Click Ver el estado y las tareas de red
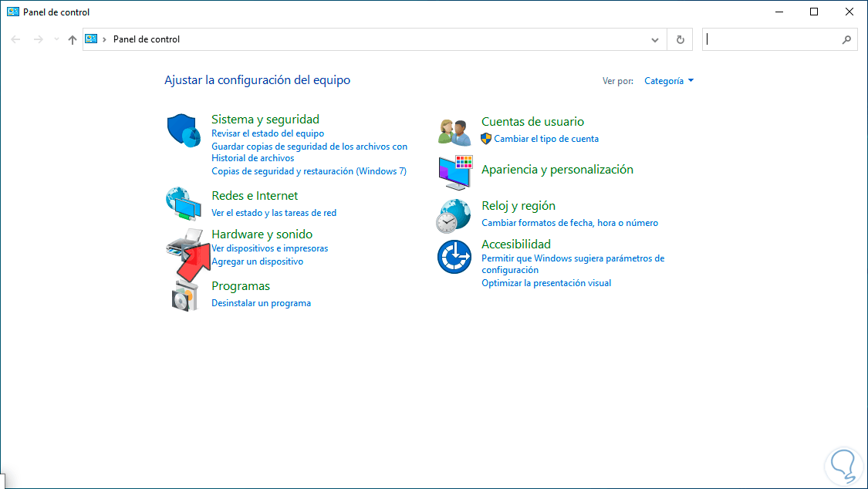The width and height of the screenshot is (868, 489). coord(274,212)
